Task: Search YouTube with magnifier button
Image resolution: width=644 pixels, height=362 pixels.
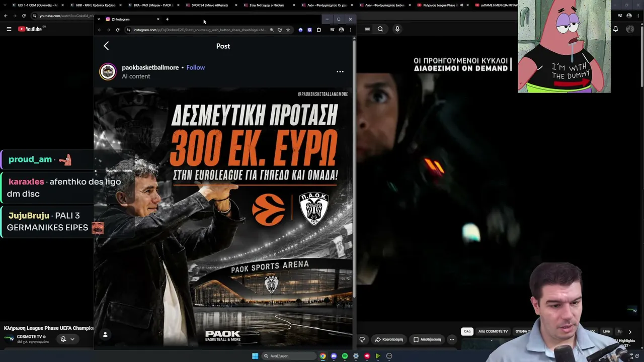Action: [x=380, y=29]
